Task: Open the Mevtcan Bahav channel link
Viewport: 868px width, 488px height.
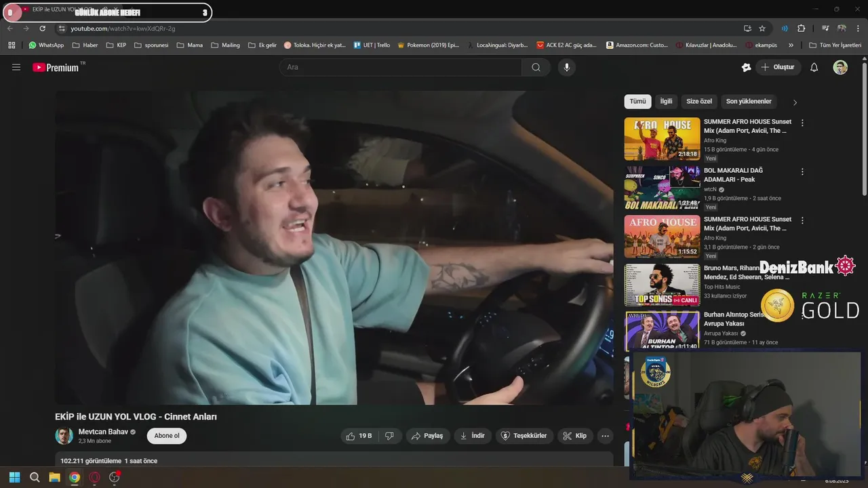Action: (x=103, y=432)
